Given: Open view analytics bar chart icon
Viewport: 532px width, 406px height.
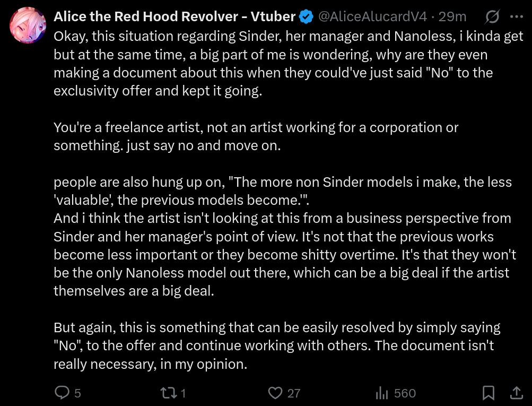Looking at the screenshot, I should [382, 393].
